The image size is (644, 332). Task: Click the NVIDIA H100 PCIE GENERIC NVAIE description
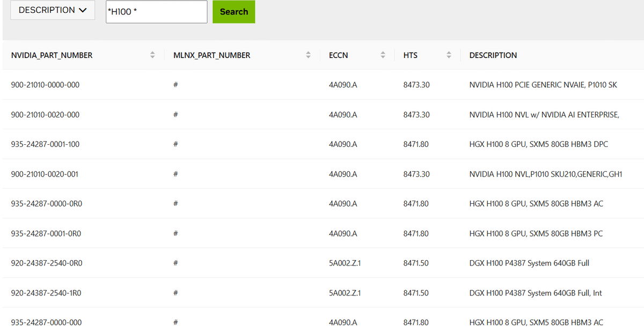[543, 85]
